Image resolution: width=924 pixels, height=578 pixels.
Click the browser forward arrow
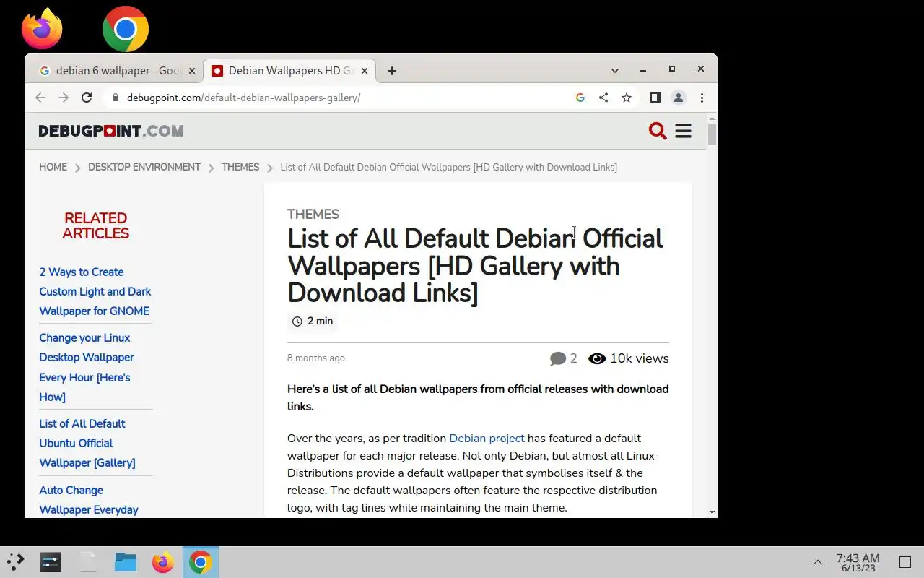point(64,98)
